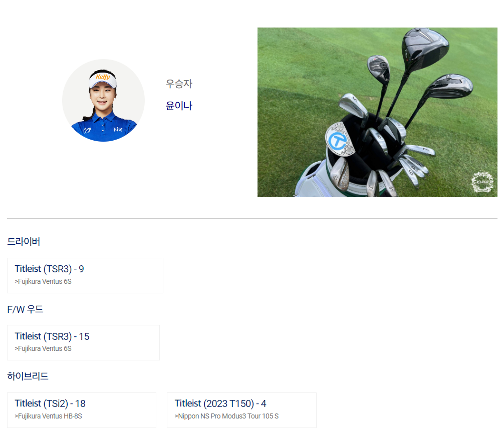Open the Titleist (TSi2) - 18 hybrid card
Screen dimensions: 504x428
pos(82,410)
